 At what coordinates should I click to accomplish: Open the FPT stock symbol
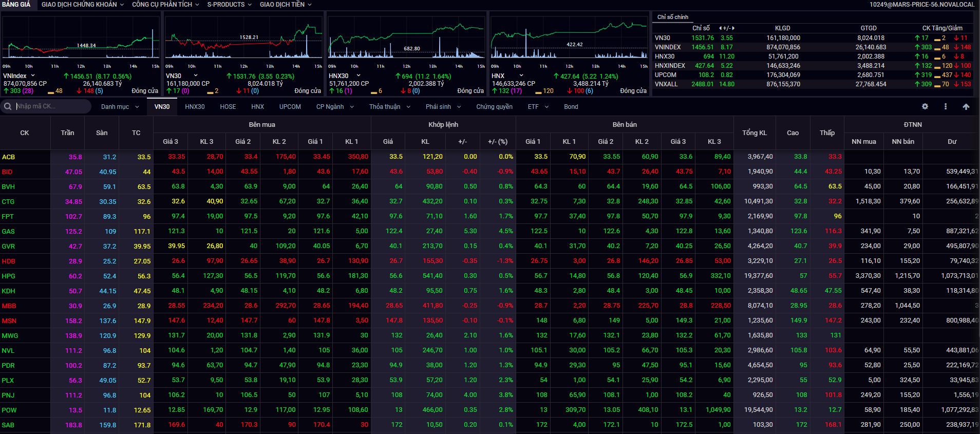click(x=8, y=217)
